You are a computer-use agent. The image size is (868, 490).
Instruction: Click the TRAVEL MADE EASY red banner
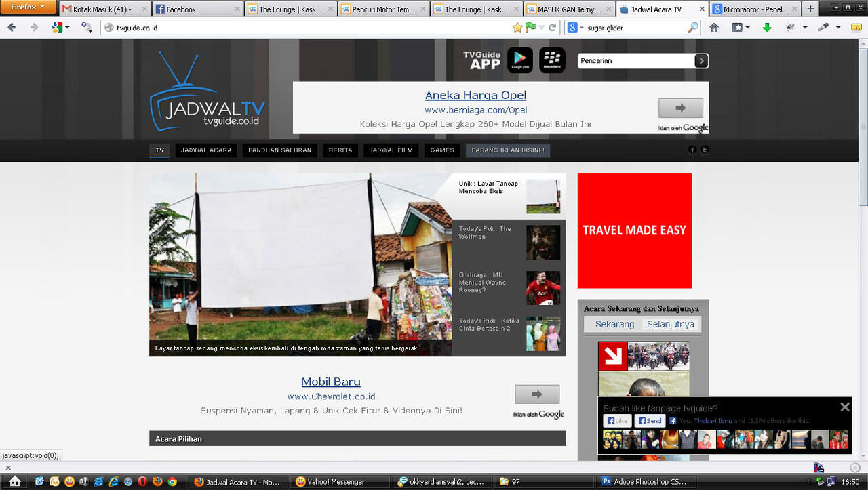635,230
